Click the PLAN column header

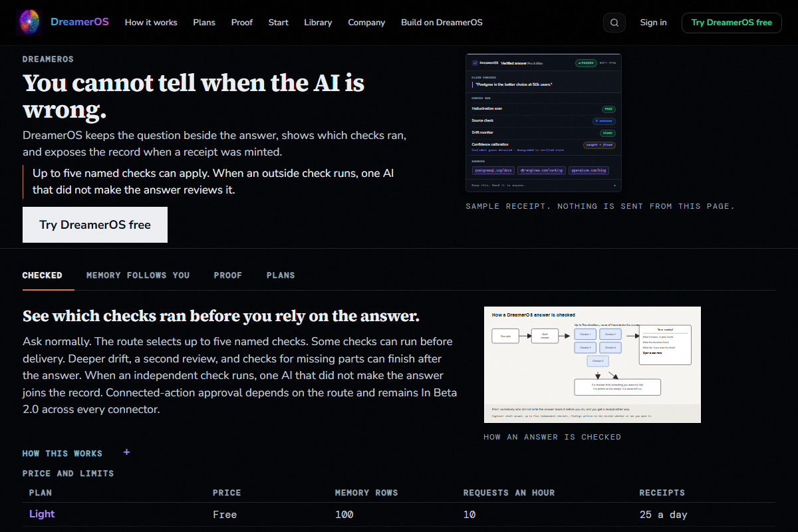[41, 493]
